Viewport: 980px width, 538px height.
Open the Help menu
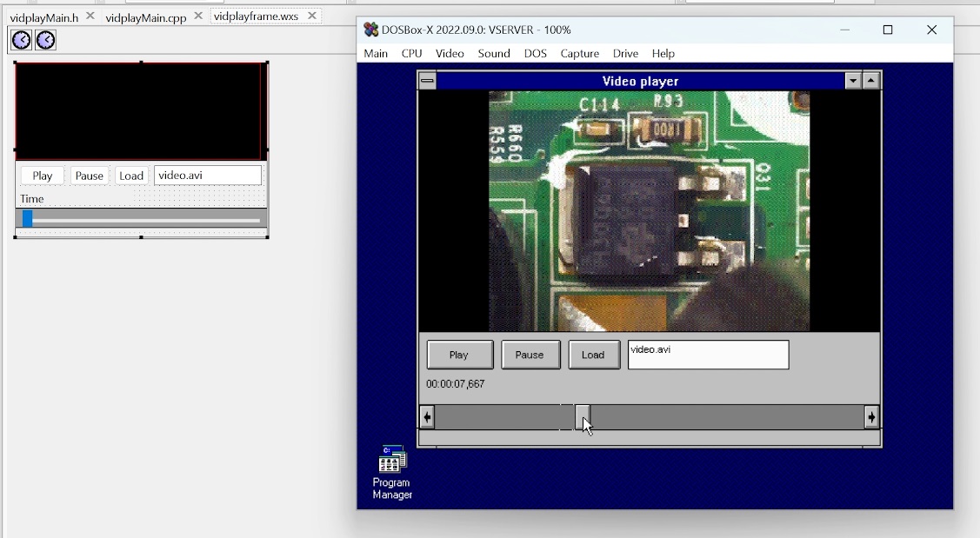[x=663, y=54]
